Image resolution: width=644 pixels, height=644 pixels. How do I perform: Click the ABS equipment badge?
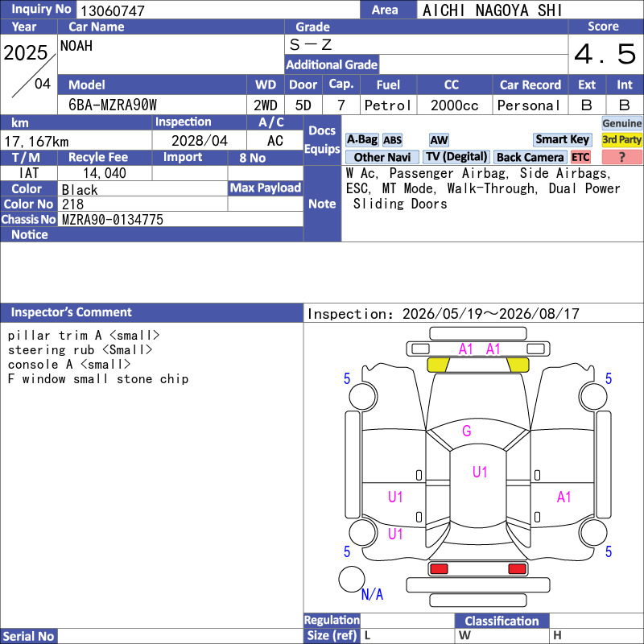click(x=392, y=140)
